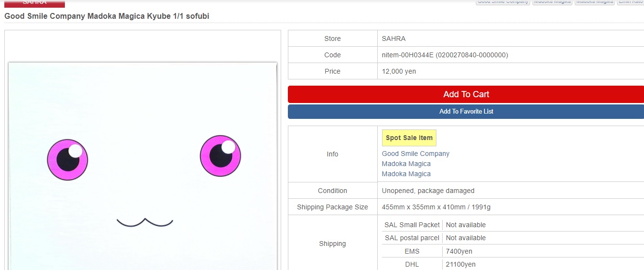Click the SAL Small Packet label
644x270 pixels.
point(412,225)
